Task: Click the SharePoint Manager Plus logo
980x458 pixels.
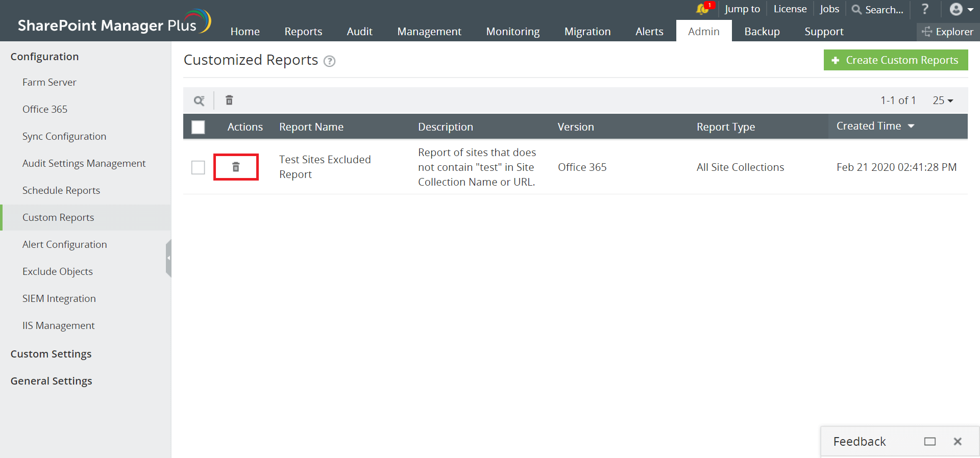Action: tap(114, 22)
